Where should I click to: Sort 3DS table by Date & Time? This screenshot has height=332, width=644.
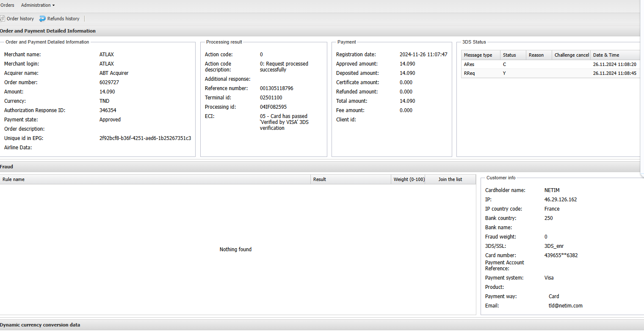606,55
